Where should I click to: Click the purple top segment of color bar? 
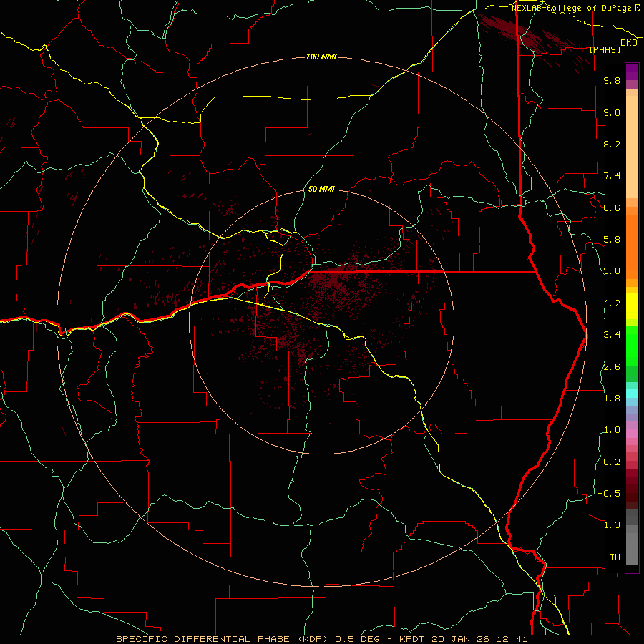click(x=632, y=72)
